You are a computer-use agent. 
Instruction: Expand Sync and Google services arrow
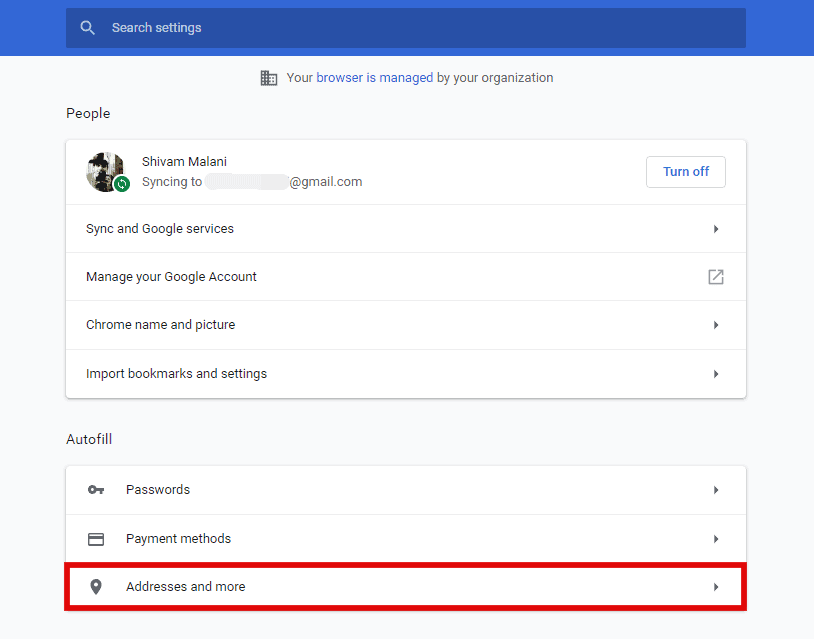pos(716,229)
